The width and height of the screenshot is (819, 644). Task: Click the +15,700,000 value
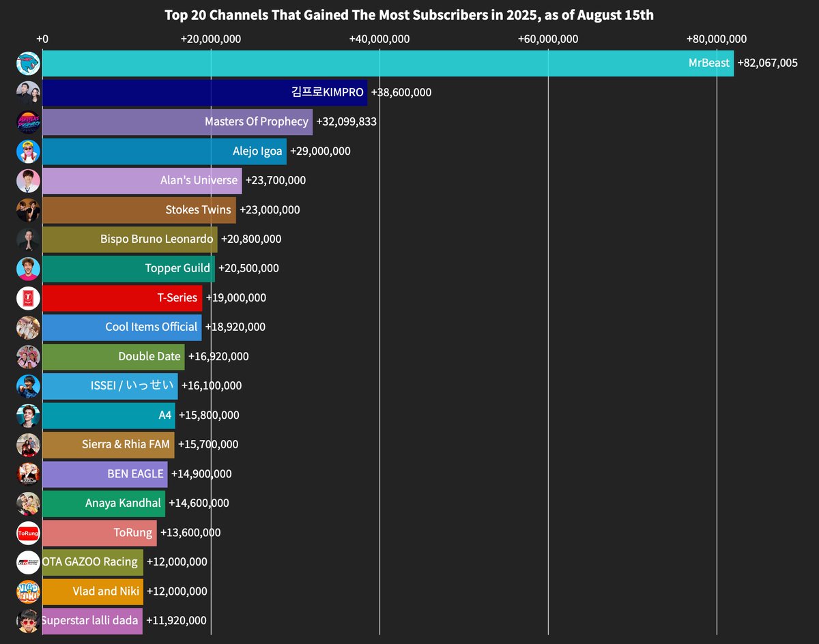click(x=208, y=445)
